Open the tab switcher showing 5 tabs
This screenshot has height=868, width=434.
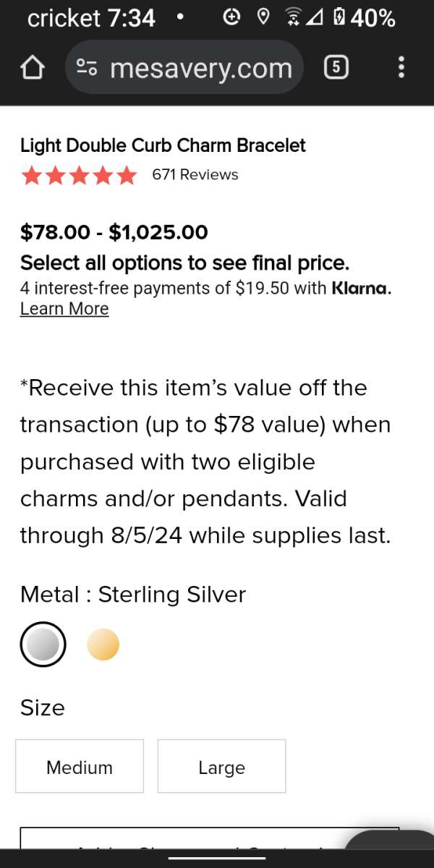[x=336, y=68]
